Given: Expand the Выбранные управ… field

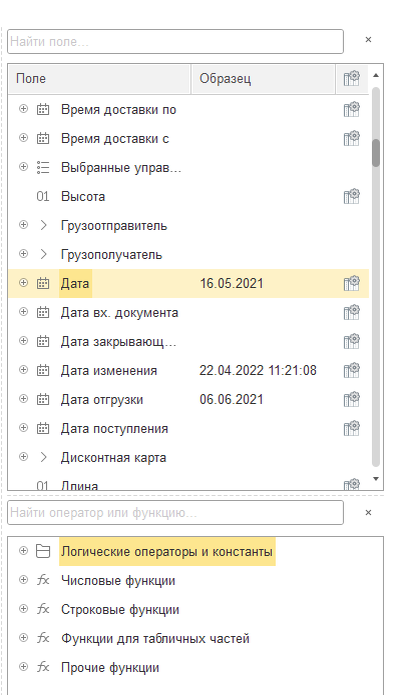Looking at the screenshot, I should coord(23,167).
